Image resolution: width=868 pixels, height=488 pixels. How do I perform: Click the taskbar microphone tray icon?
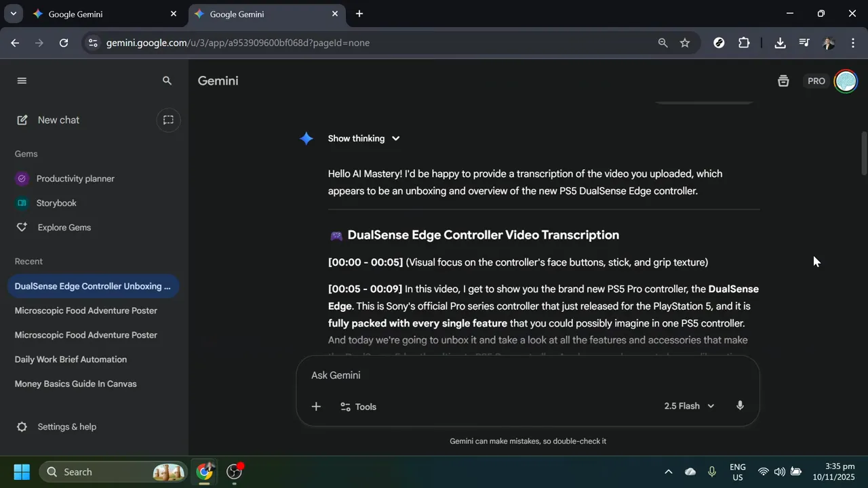coord(712,472)
